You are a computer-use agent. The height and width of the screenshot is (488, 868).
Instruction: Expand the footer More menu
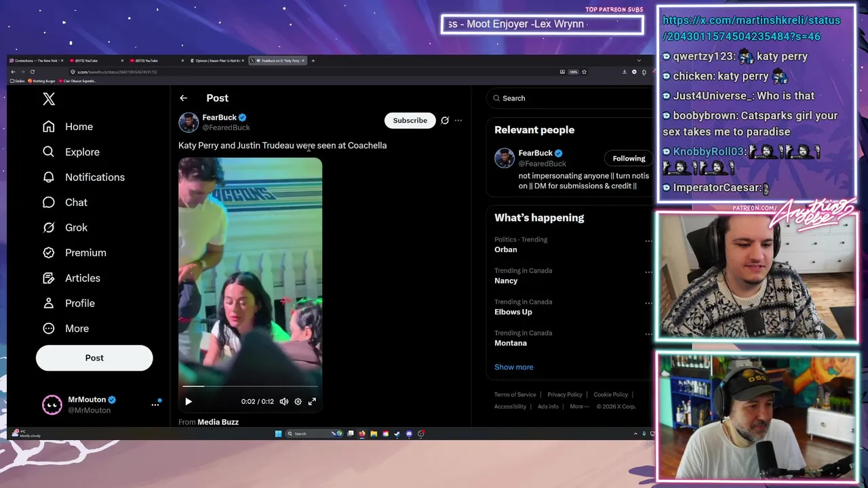coord(579,407)
